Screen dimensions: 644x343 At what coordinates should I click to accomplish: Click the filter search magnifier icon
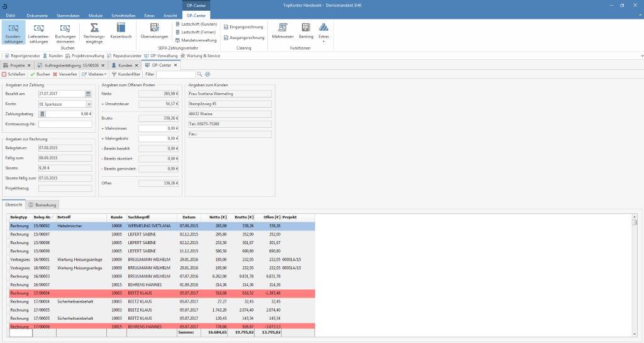click(199, 74)
